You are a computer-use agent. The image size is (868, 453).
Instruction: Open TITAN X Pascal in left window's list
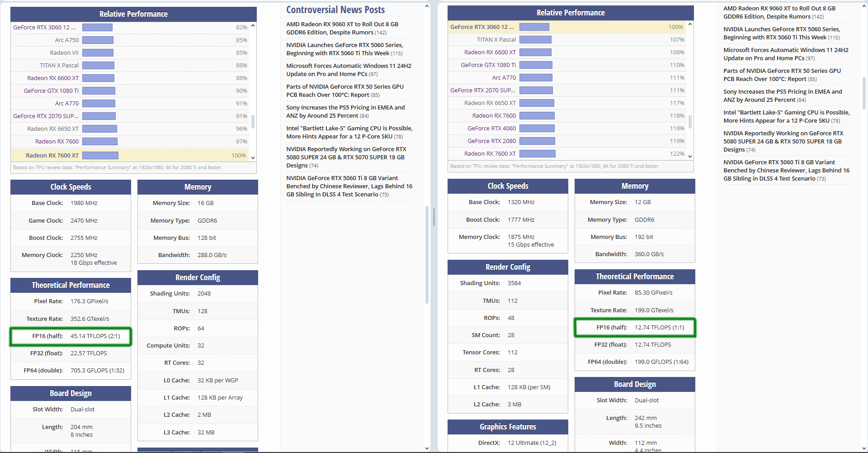(59, 65)
